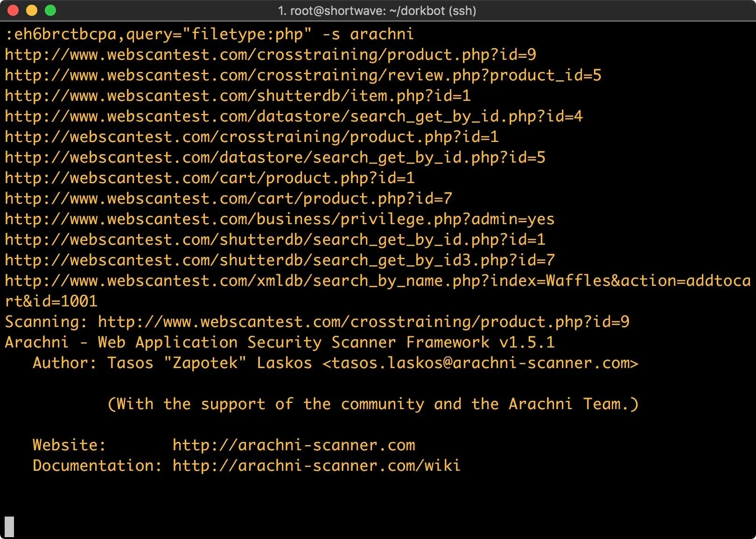Open the crosstraining/product.php?id=1 URL

click(x=252, y=137)
